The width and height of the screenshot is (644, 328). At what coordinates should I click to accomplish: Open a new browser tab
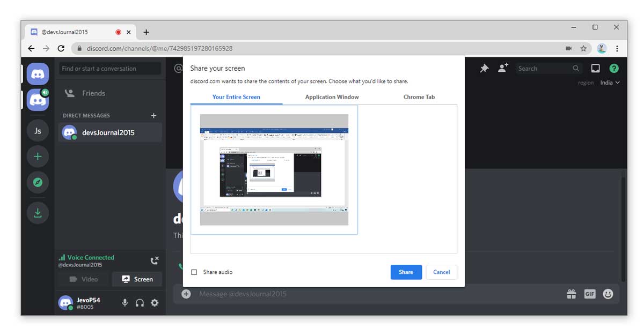tap(147, 32)
